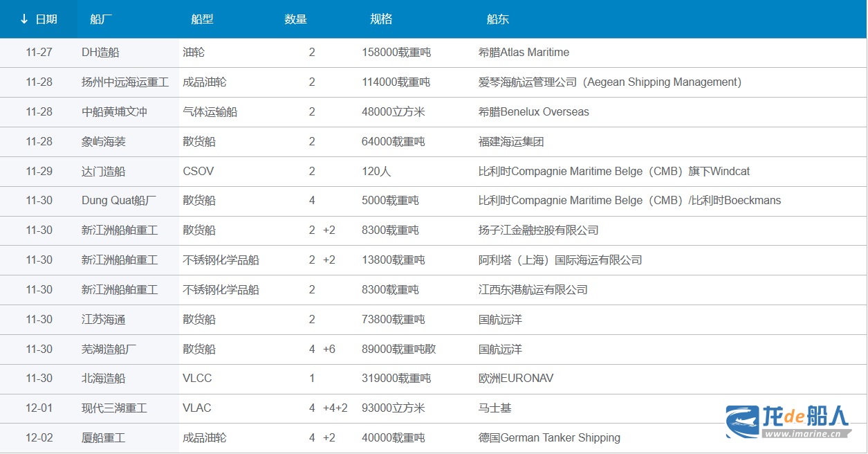868x454 pixels.
Task: Select the DH造船 shipyard cell
Action: tap(100, 53)
